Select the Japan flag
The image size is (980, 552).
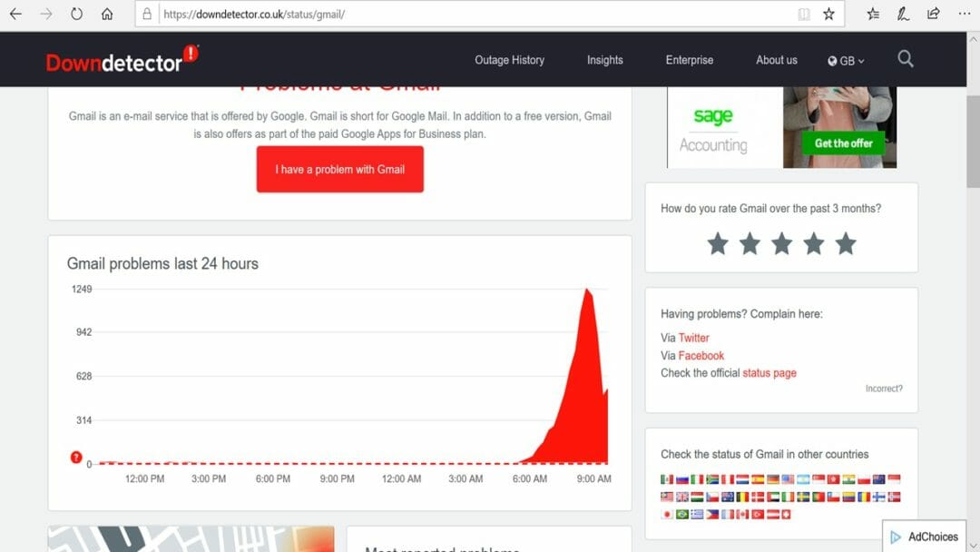667,515
